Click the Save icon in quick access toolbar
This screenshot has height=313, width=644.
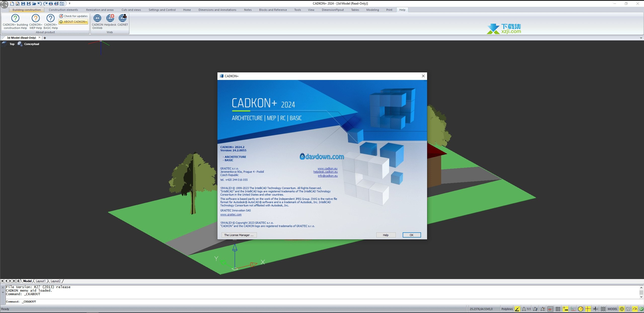click(x=23, y=4)
